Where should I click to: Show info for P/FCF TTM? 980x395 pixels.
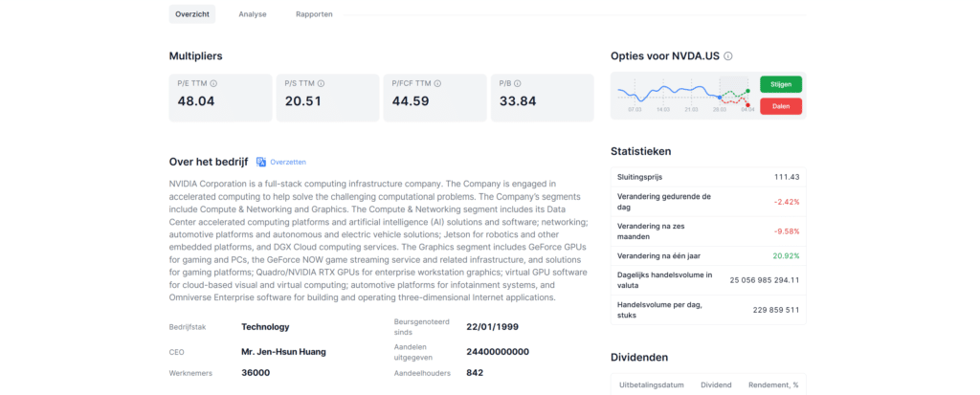(x=437, y=83)
